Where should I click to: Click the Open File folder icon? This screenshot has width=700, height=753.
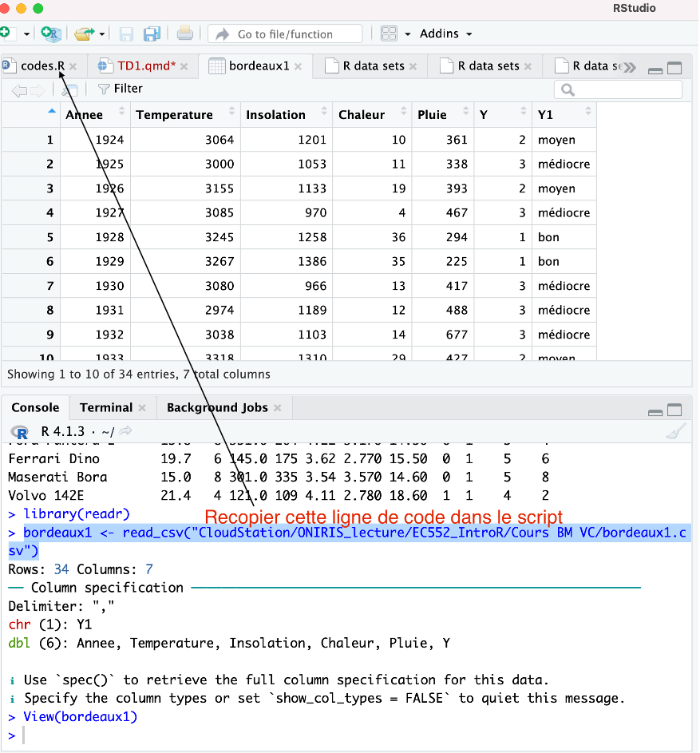click(x=85, y=34)
